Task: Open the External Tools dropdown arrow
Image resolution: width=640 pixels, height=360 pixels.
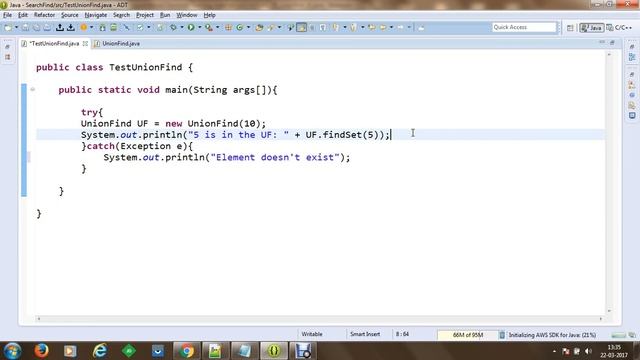Action: pos(218,27)
